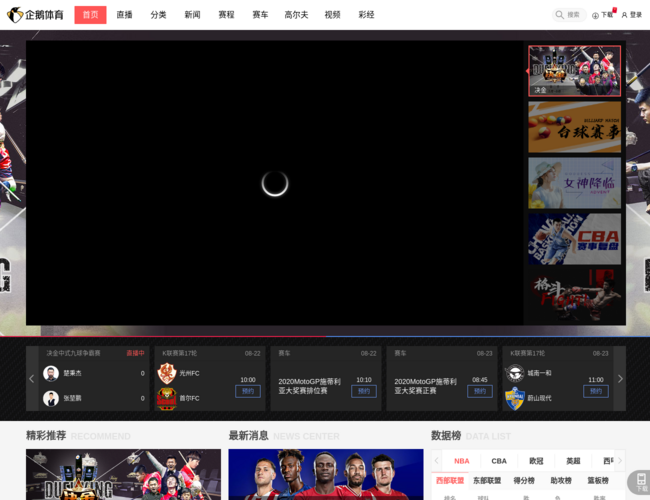Switch to the CBA data tab
Screen dimensions: 650x500
[499, 461]
